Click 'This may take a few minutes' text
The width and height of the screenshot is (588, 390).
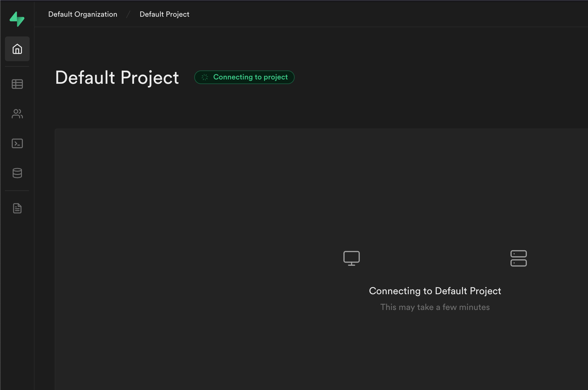pyautogui.click(x=435, y=307)
